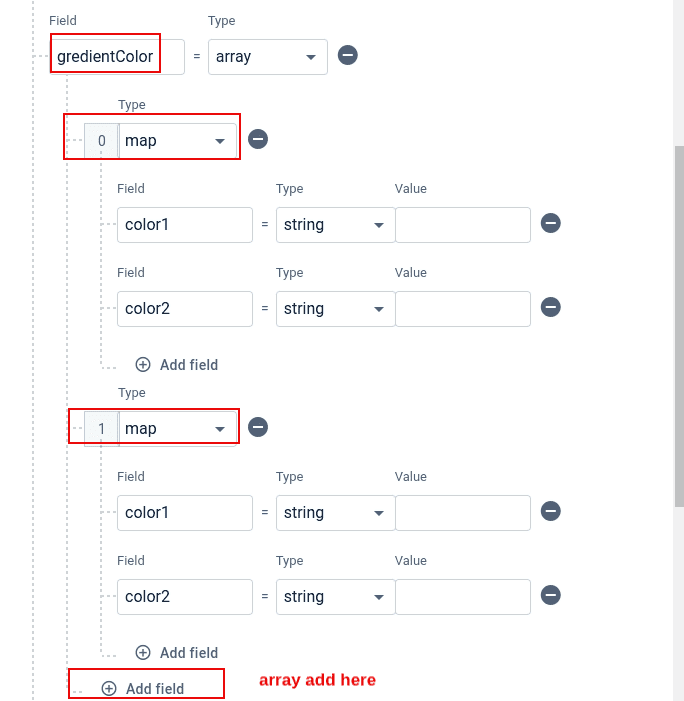Click the value input for color1 in map 0
Image resolution: width=684 pixels, height=701 pixels.
click(463, 225)
